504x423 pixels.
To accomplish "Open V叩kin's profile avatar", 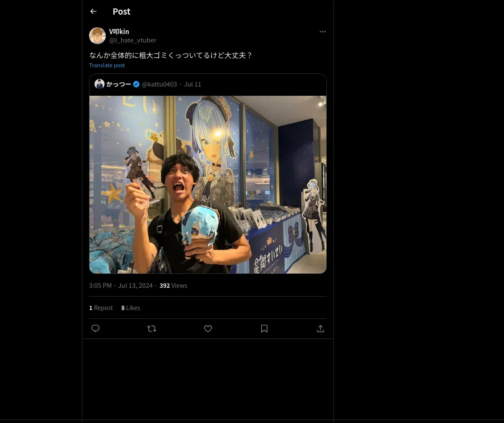I will point(97,36).
